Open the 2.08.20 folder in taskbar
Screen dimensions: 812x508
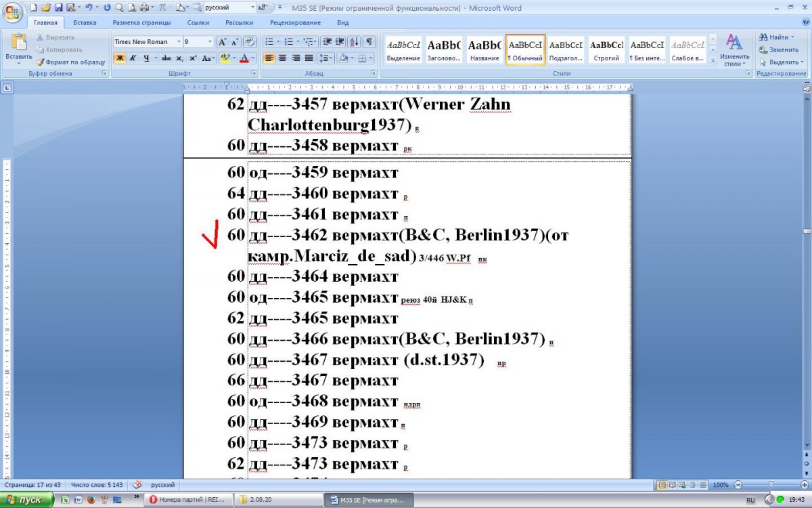(x=277, y=500)
